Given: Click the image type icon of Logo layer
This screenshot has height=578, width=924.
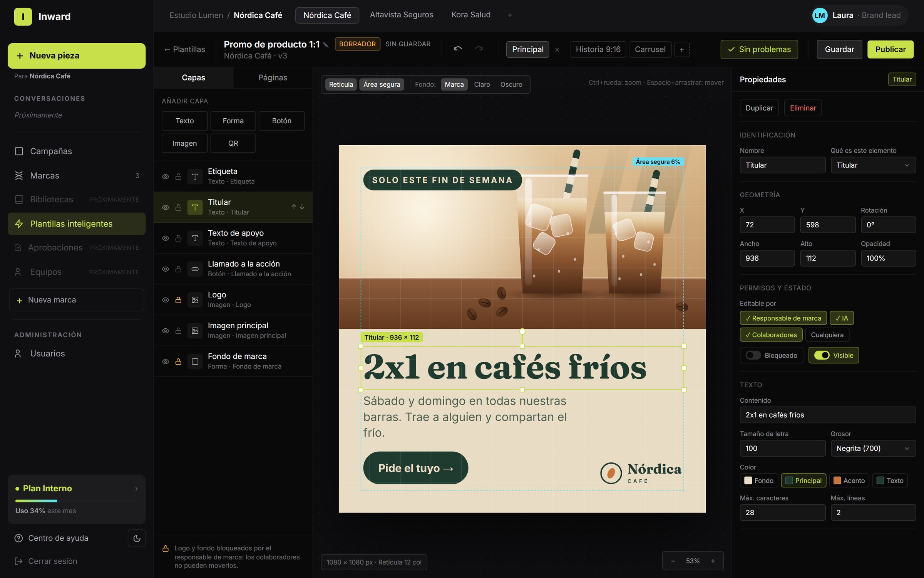Looking at the screenshot, I should coord(195,300).
